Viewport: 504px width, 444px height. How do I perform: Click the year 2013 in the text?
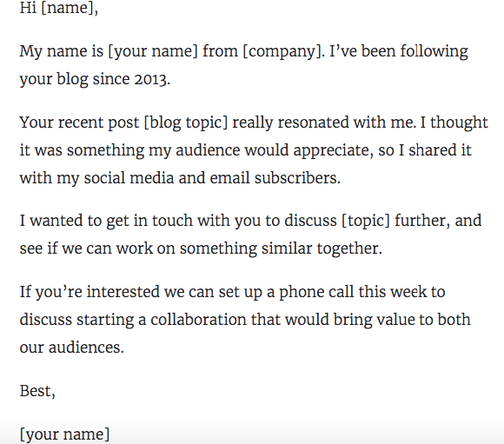pos(150,79)
